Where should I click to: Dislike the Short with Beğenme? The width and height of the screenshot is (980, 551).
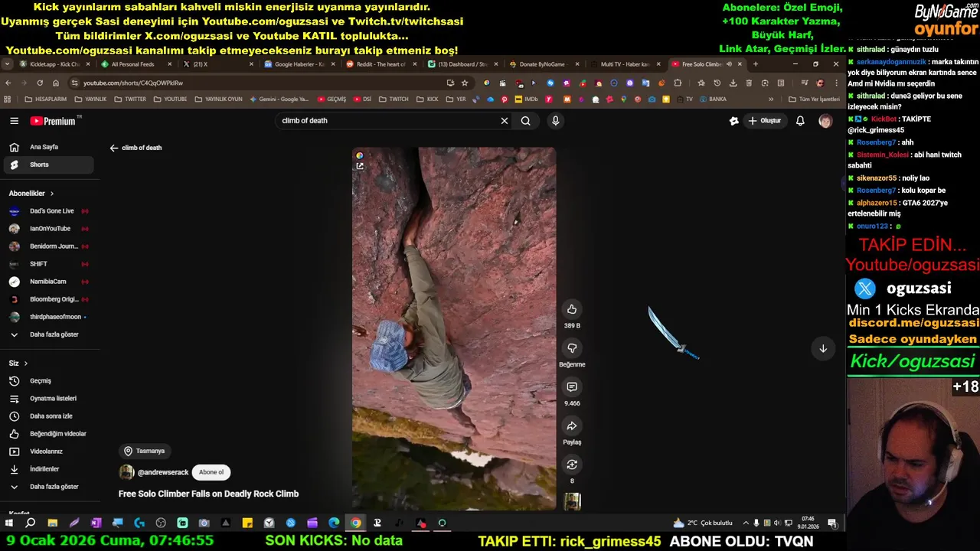[572, 348]
